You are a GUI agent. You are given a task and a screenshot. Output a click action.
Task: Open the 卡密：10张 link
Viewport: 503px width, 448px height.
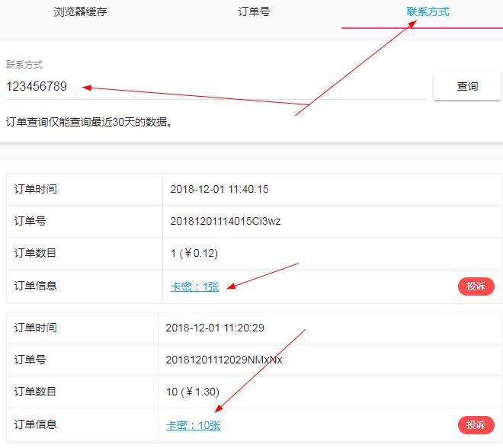[193, 425]
